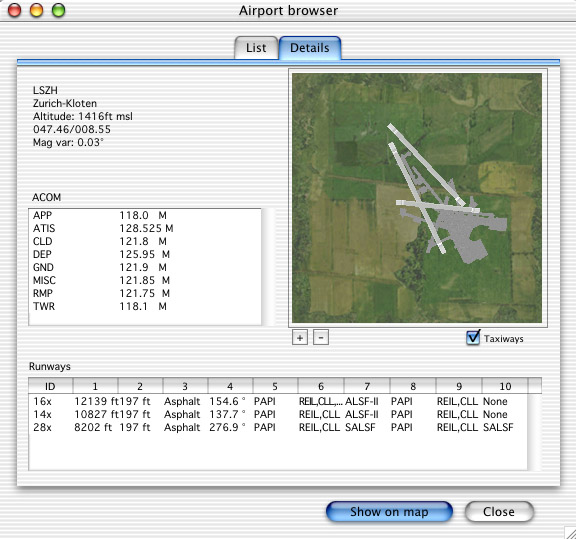Click the Show on map button
This screenshot has height=539, width=576.
click(x=389, y=511)
